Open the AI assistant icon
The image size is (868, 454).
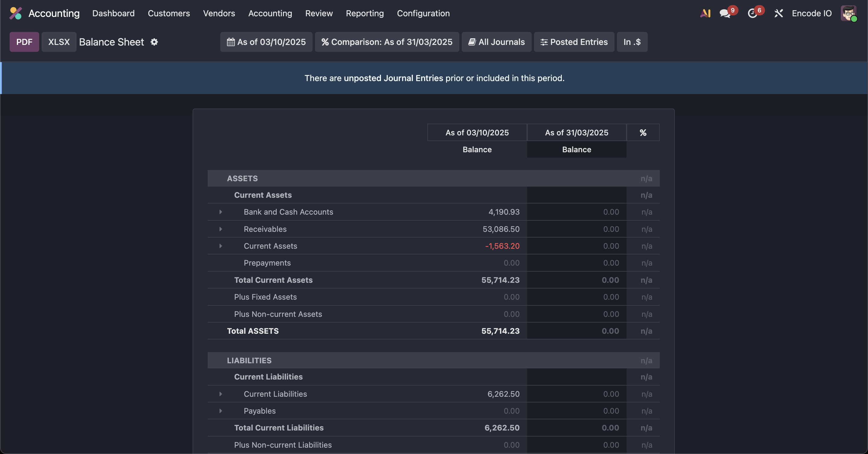pos(705,13)
